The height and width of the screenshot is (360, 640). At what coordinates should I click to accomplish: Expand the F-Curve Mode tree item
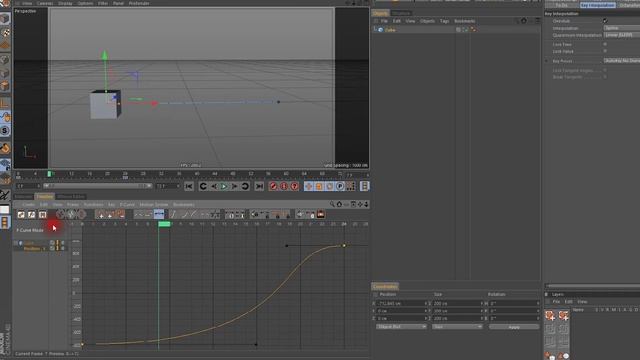(17, 230)
